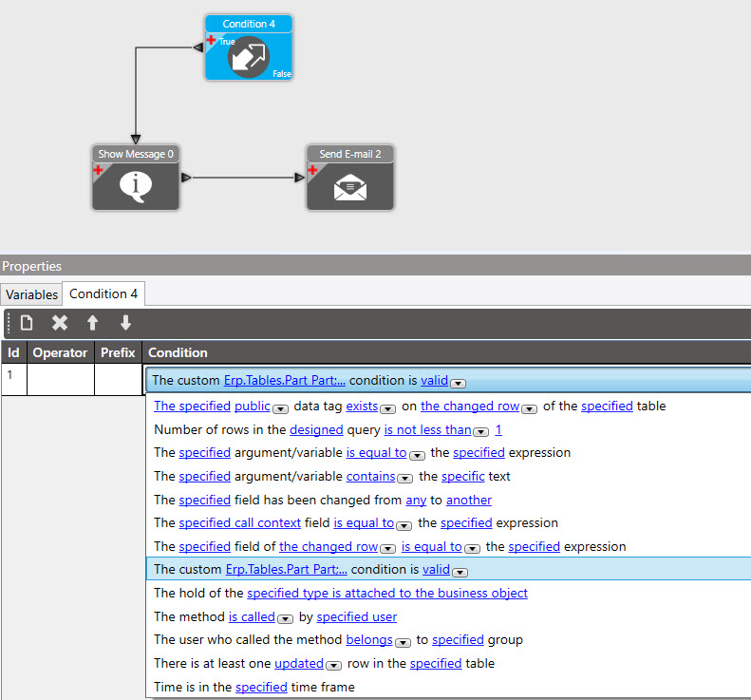Screen dimensions: 751x700
Task: Open 'valid' dropdown in highlighted list item
Action: (x=460, y=572)
